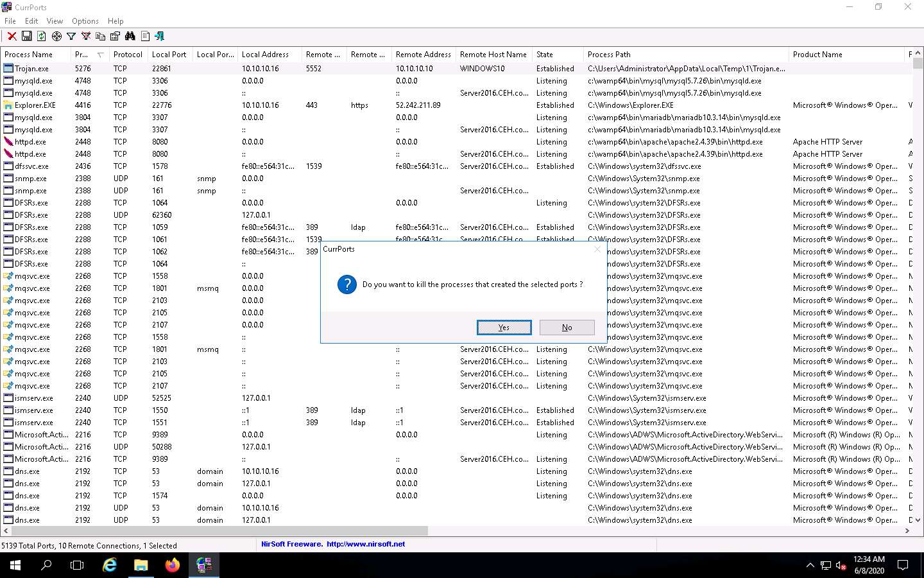Click the crosshair target toolbar icon
This screenshot has width=924, height=578.
coord(56,37)
